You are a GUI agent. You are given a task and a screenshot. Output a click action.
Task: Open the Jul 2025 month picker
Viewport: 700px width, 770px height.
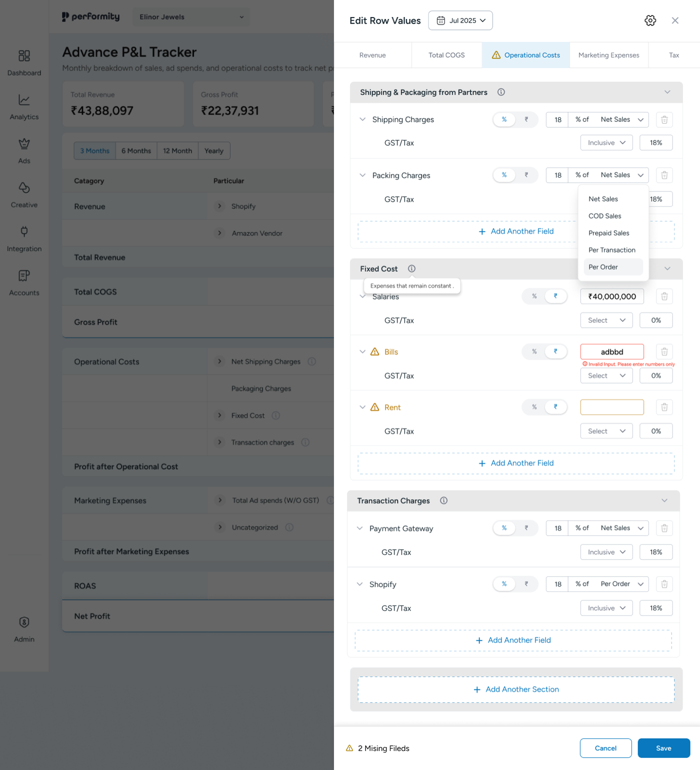[x=460, y=21]
